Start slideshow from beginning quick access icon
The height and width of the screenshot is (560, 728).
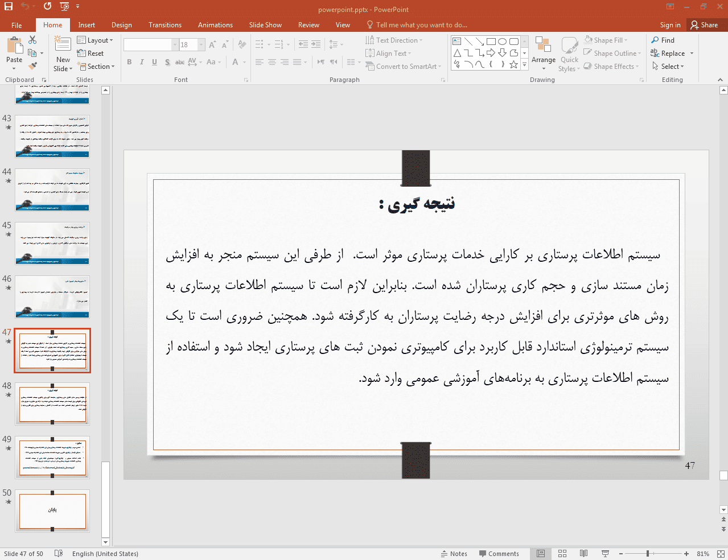(x=64, y=6)
